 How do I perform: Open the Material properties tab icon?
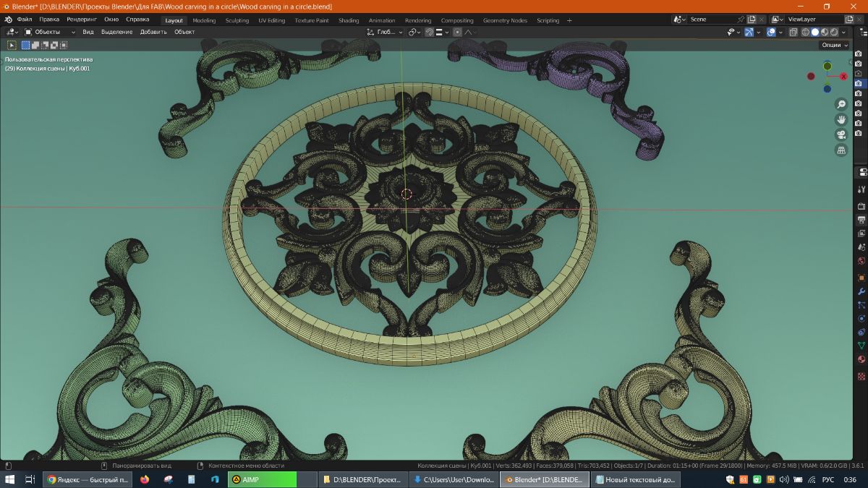click(x=861, y=359)
